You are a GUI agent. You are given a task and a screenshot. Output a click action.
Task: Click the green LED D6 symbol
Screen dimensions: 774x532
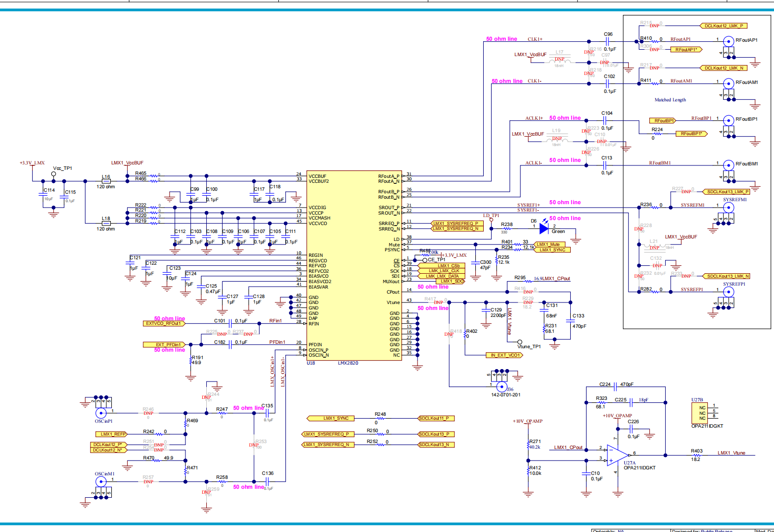tap(544, 228)
